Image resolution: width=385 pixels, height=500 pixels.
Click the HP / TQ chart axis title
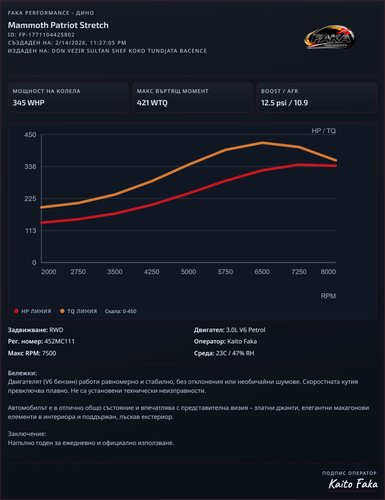pos(324,131)
